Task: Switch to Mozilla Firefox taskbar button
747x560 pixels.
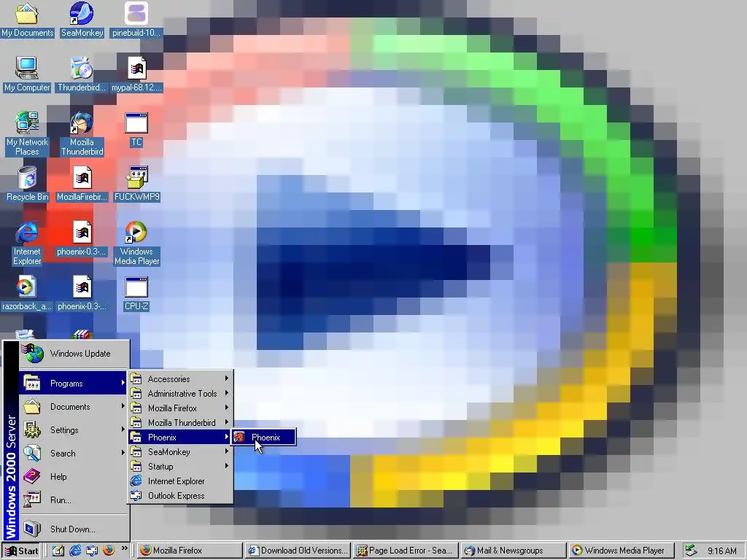Action: (x=190, y=551)
